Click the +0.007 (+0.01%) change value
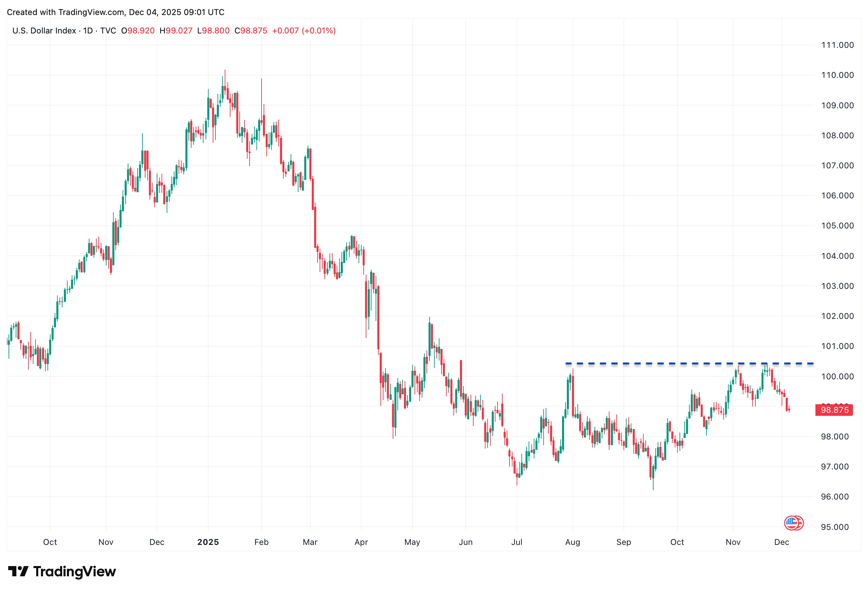Viewport: 868px width, 592px height. coord(304,31)
